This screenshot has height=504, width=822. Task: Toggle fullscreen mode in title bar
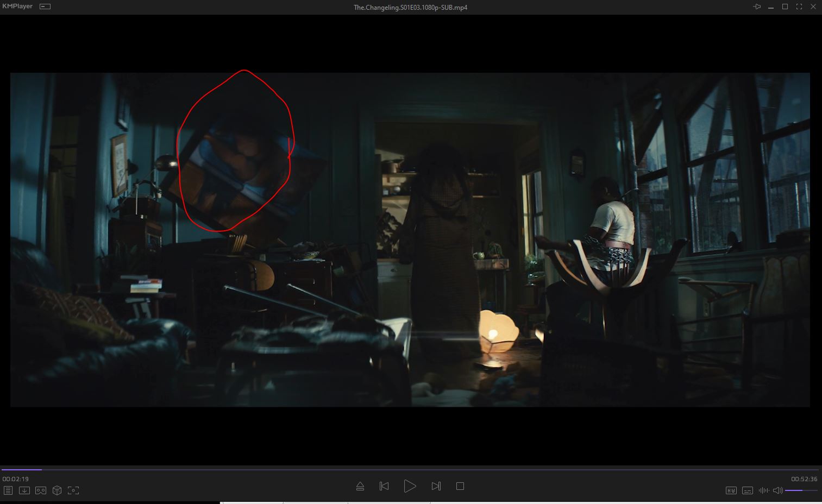pyautogui.click(x=799, y=7)
